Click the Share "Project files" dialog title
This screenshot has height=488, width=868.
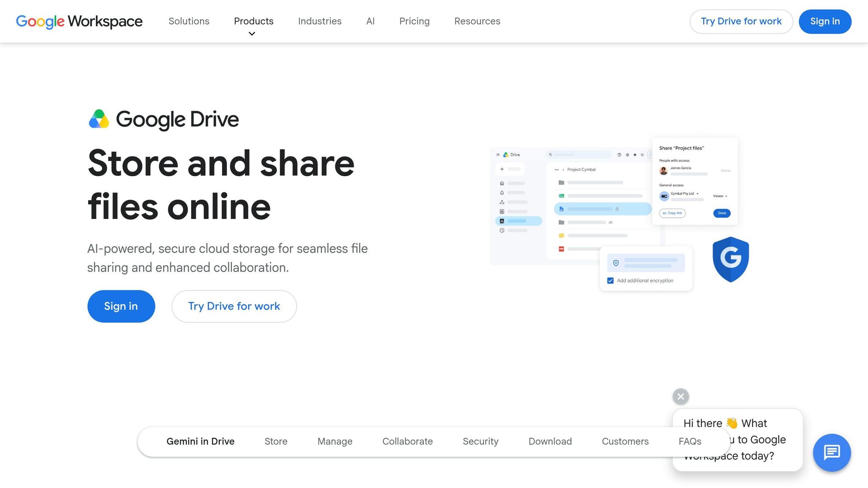point(682,148)
